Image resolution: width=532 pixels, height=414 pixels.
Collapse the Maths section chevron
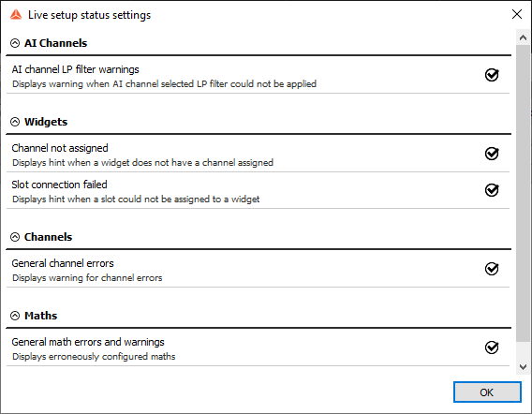[15, 316]
